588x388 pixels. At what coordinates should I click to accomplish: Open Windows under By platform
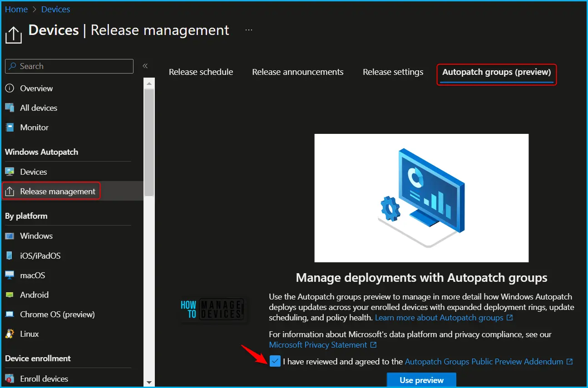coord(36,236)
